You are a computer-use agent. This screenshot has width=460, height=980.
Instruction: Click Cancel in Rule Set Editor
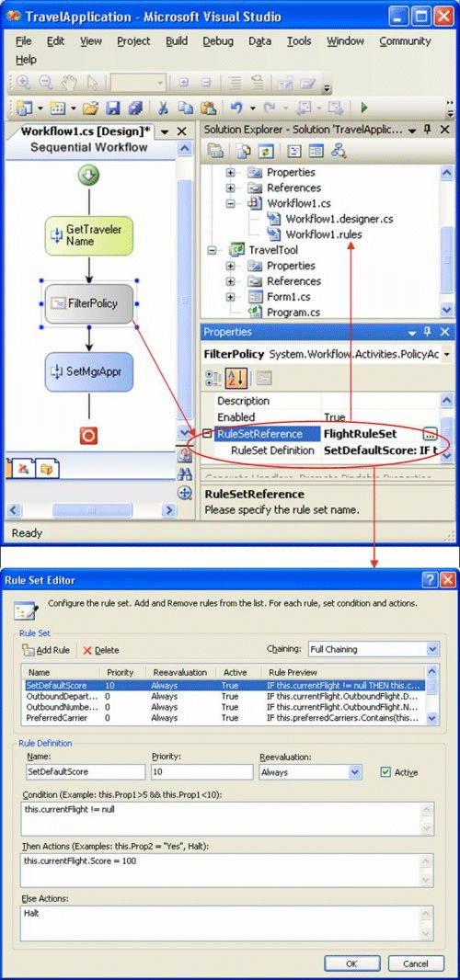[x=416, y=963]
